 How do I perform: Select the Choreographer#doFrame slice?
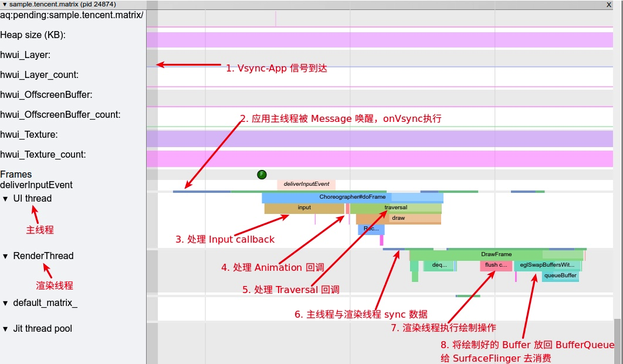pos(352,198)
